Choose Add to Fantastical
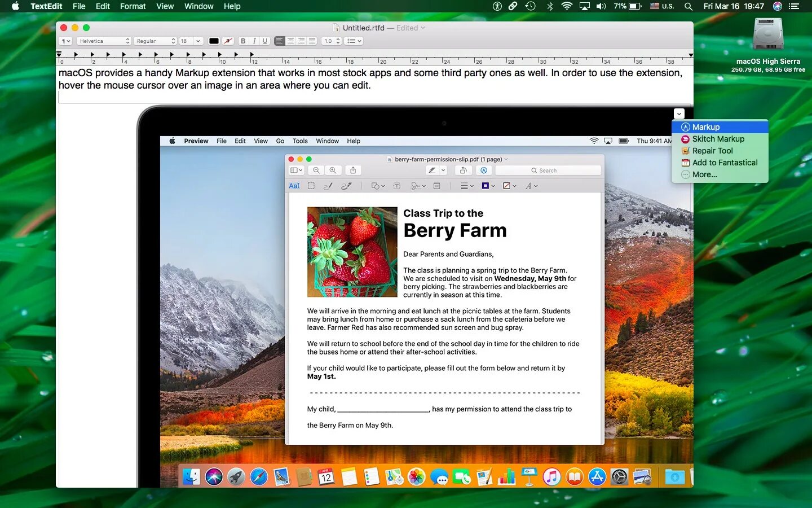 coord(720,163)
